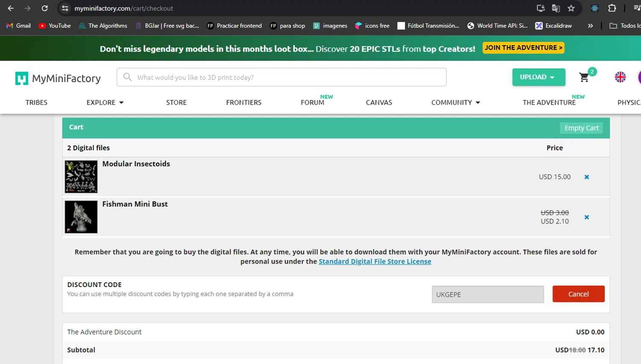641x364 pixels.
Task: Remove Modular Insectoids from cart
Action: click(x=587, y=177)
